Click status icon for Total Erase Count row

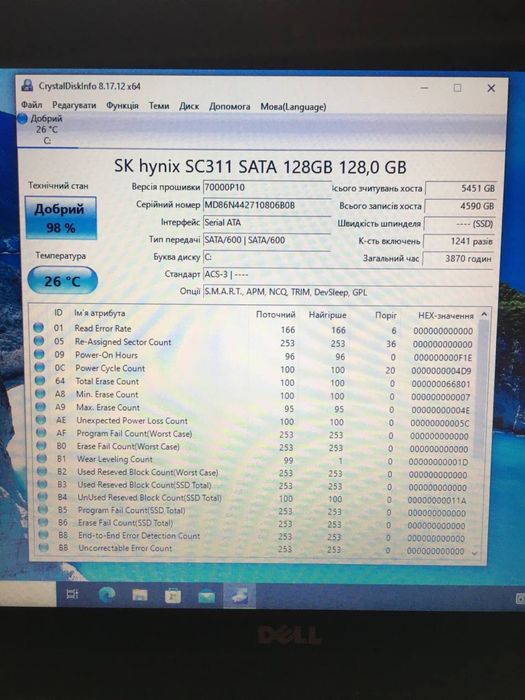click(40, 380)
